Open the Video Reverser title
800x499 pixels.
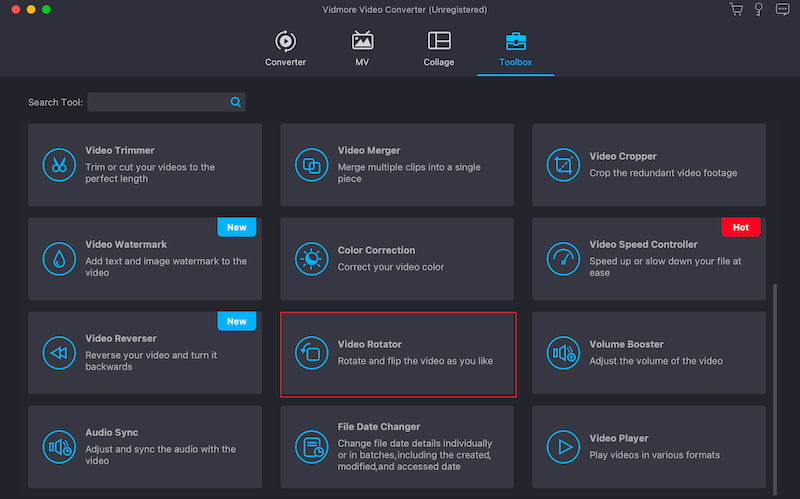click(x=121, y=338)
